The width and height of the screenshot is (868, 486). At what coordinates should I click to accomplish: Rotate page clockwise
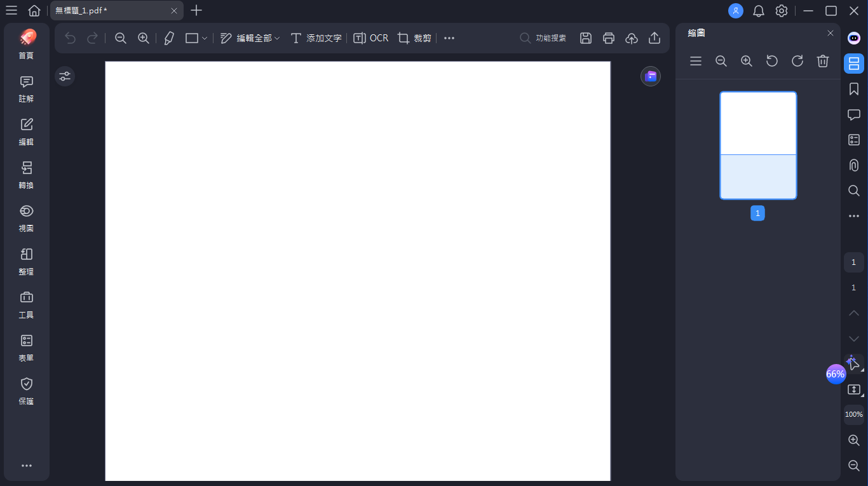(797, 61)
